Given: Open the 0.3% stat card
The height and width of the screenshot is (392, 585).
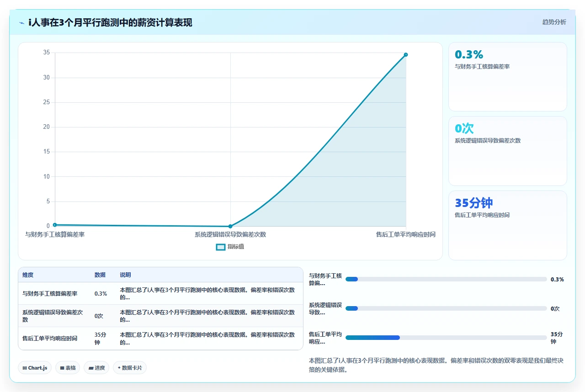Looking at the screenshot, I should coord(508,77).
